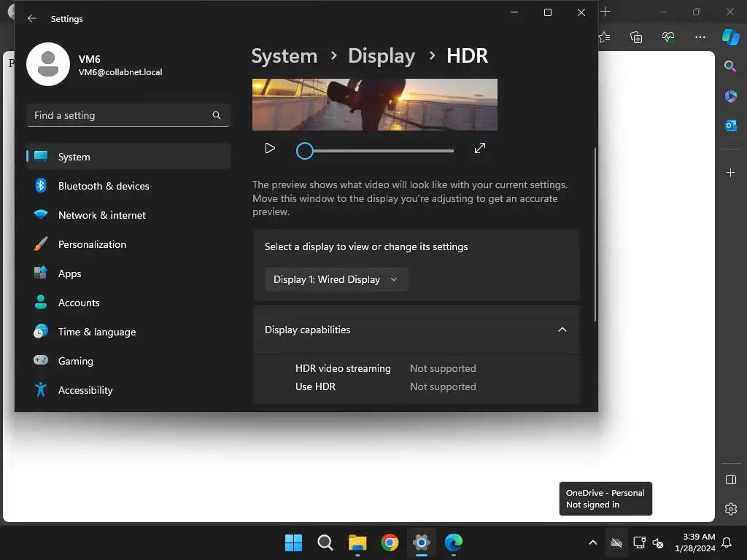
Task: Open Accessibility settings
Action: (128, 390)
